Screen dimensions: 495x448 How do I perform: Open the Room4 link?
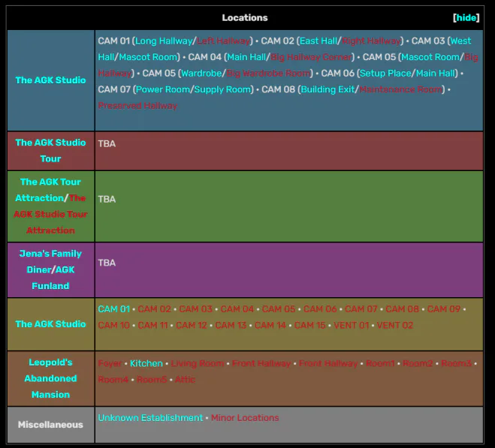[x=113, y=380]
